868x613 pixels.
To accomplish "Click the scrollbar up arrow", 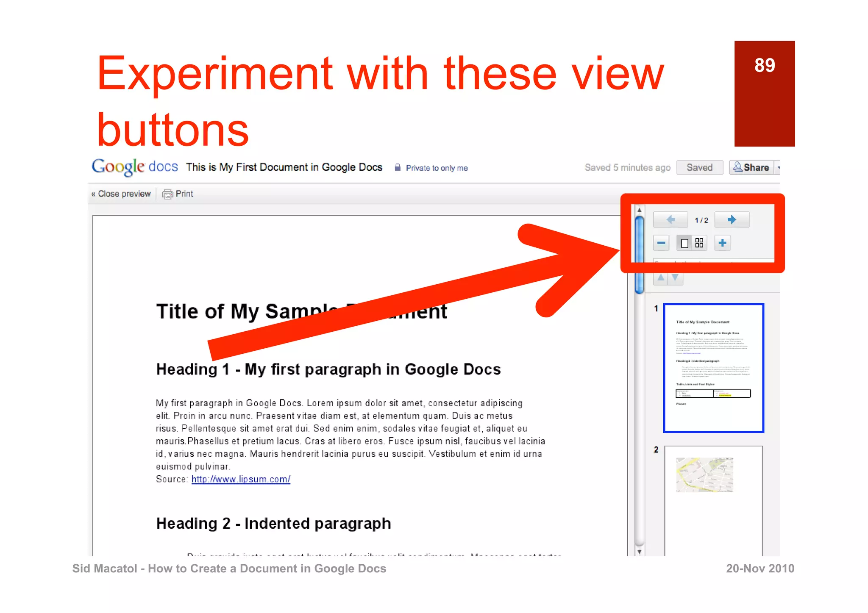I will click(640, 210).
